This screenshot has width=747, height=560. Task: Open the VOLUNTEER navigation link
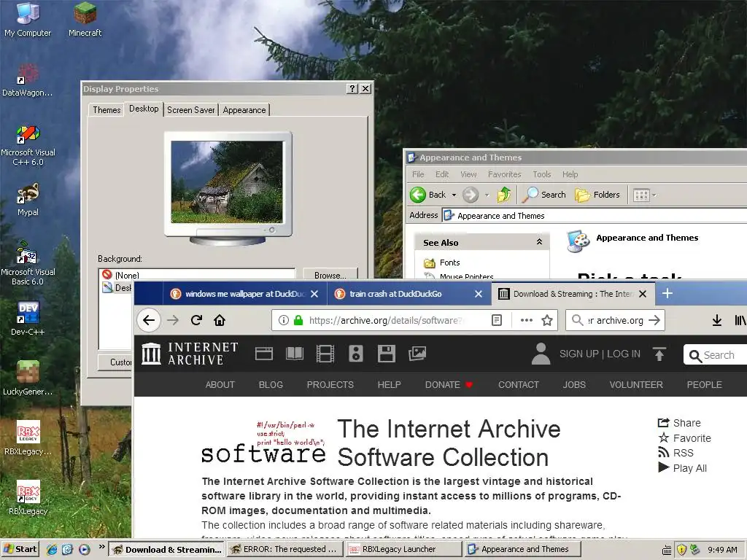pyautogui.click(x=636, y=384)
